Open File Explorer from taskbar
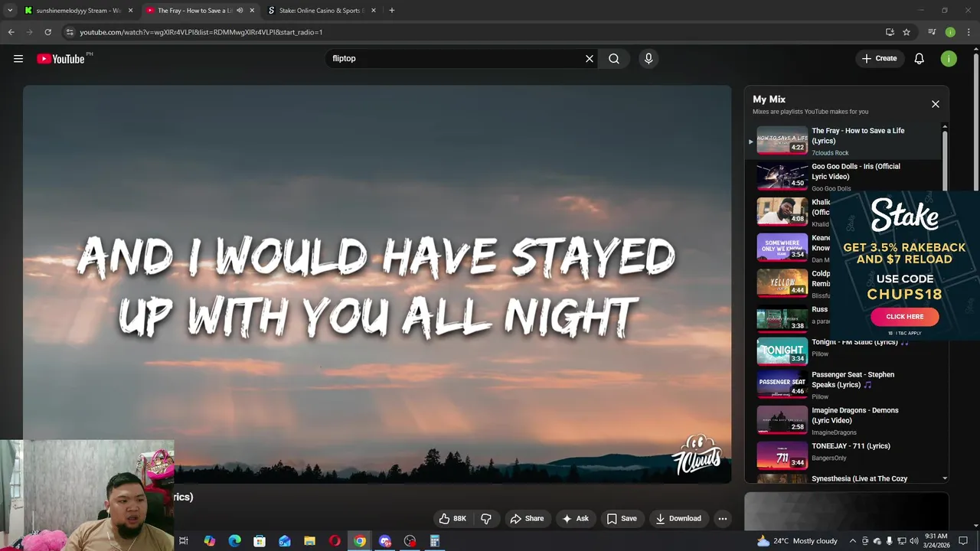The height and width of the screenshot is (551, 980). coord(309,541)
